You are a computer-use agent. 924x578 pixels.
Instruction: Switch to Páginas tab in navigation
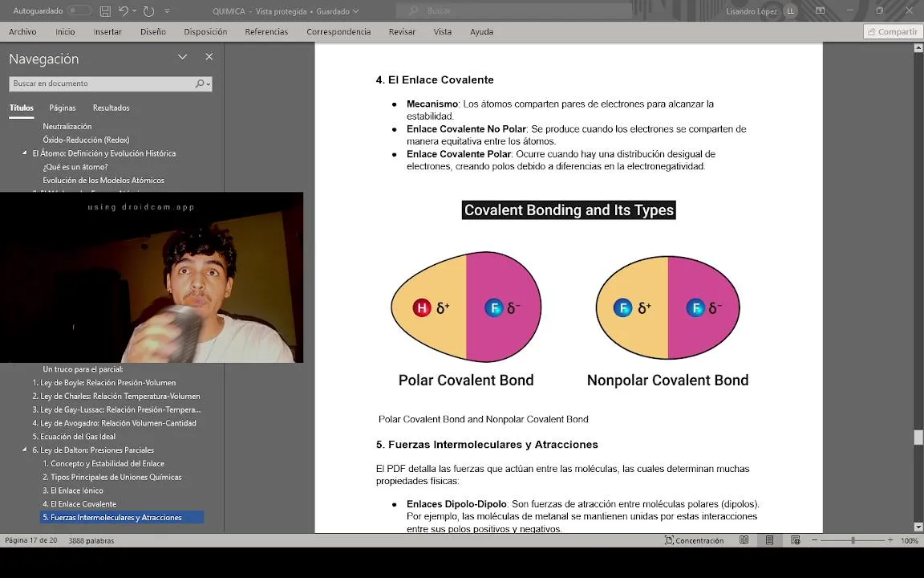63,108
